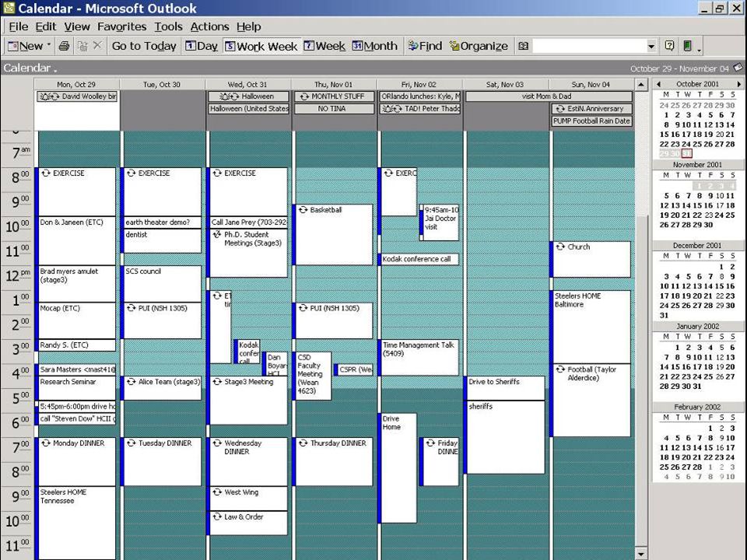The width and height of the screenshot is (747, 560).
Task: Click the Delete X toolbar icon
Action: 97,45
